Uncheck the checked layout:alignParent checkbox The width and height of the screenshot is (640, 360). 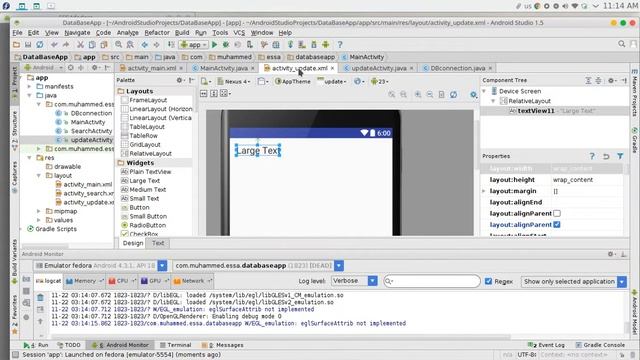[557, 224]
